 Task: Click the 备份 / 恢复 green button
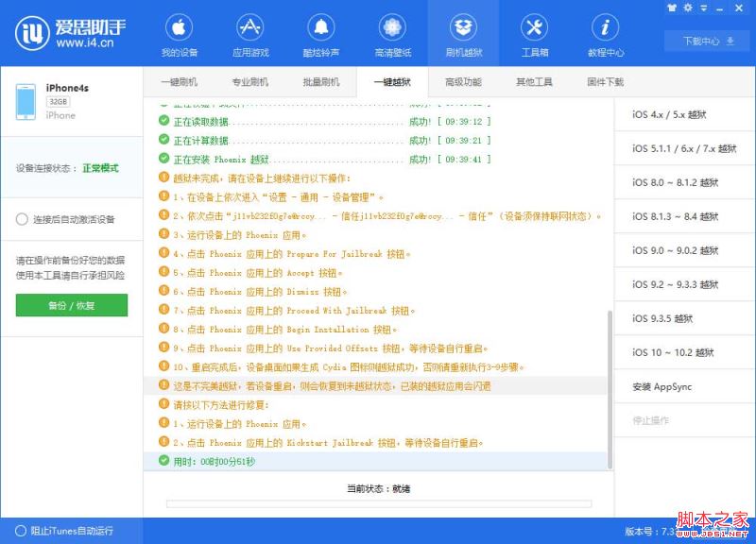(x=72, y=305)
